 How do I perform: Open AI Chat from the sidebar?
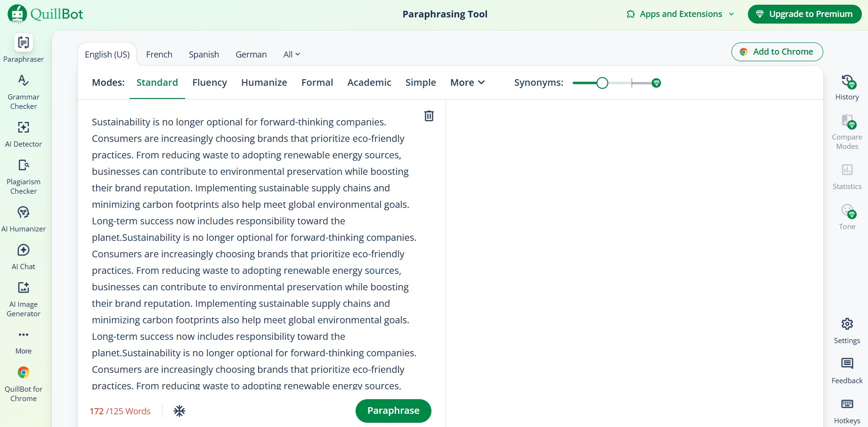pos(23,255)
